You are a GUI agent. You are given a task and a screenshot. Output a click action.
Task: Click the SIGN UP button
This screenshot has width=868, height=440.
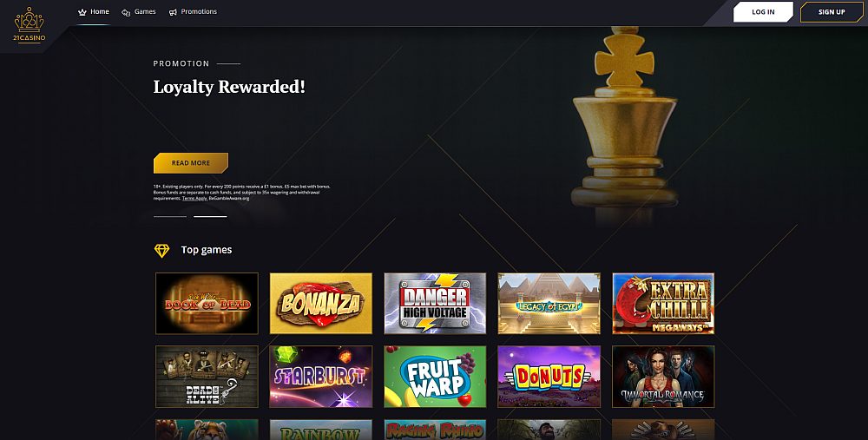[x=832, y=12]
